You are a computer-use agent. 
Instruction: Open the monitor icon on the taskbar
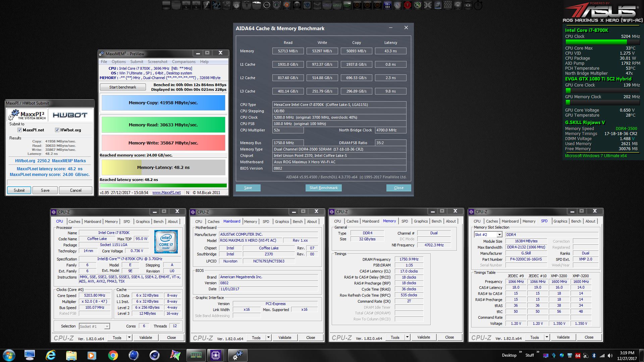[x=30, y=355]
